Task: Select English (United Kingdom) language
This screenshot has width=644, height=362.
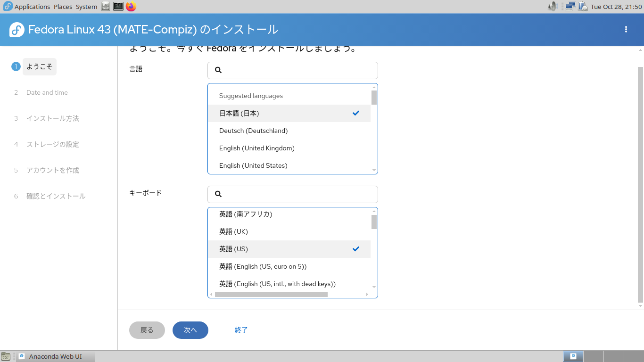Action: [x=257, y=148]
